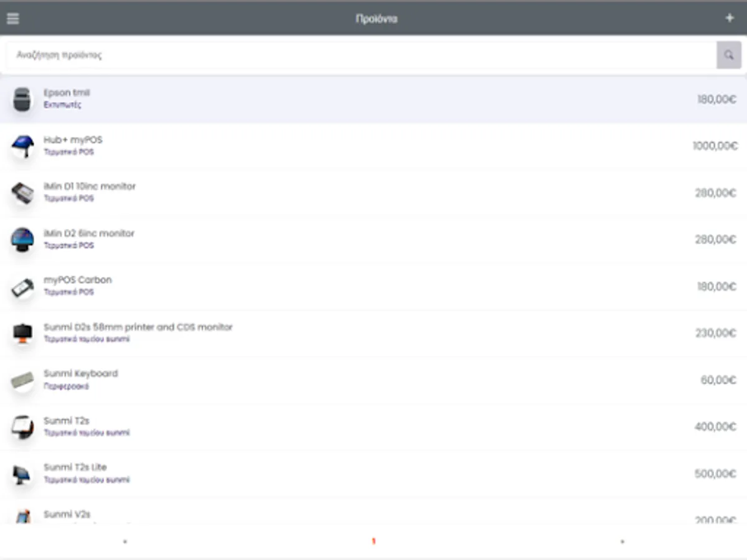Screen dimensions: 747x560
Task: Select the Sunmi T2s Lite product name
Action: pos(75,467)
